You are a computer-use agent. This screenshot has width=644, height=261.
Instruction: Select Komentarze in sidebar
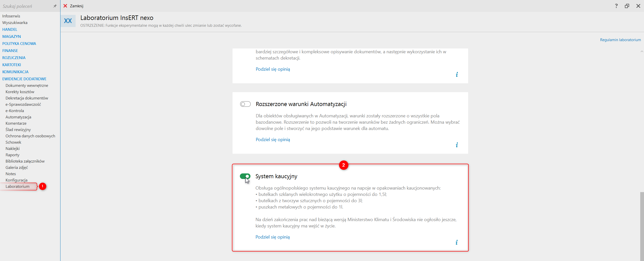click(x=16, y=123)
